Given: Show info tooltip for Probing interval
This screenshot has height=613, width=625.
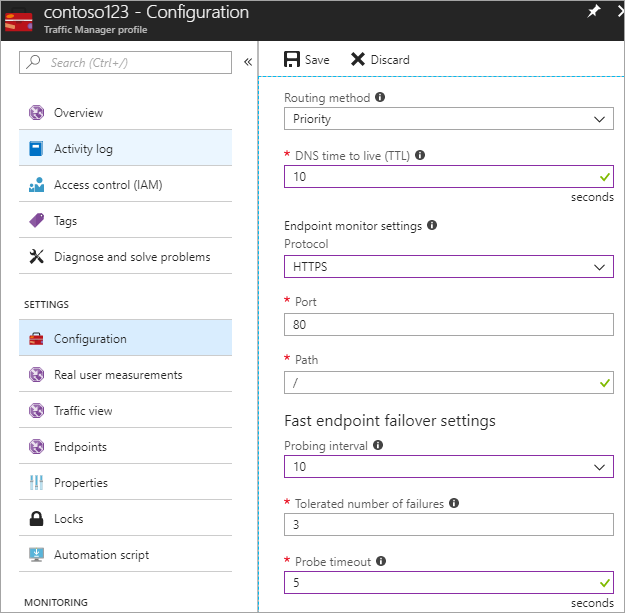Looking at the screenshot, I should coord(378,445).
